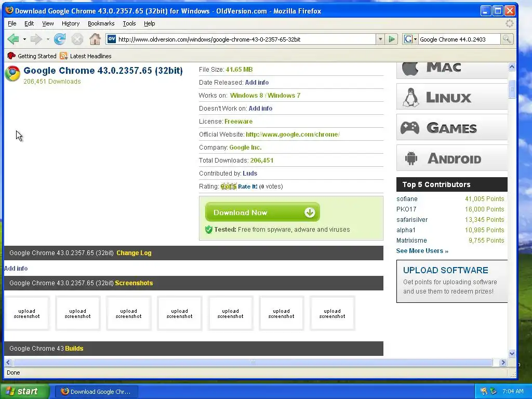Open the View menu
The height and width of the screenshot is (399, 532).
[48, 23]
